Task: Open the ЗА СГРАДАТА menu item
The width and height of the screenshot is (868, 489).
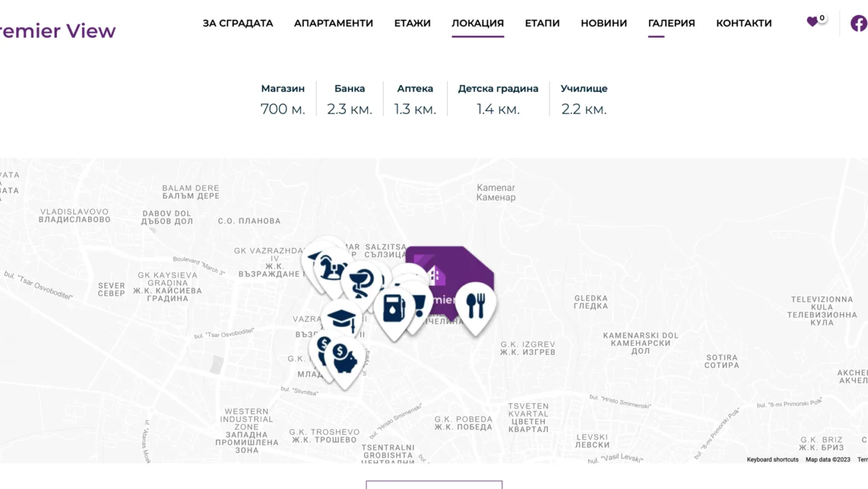Action: click(238, 23)
